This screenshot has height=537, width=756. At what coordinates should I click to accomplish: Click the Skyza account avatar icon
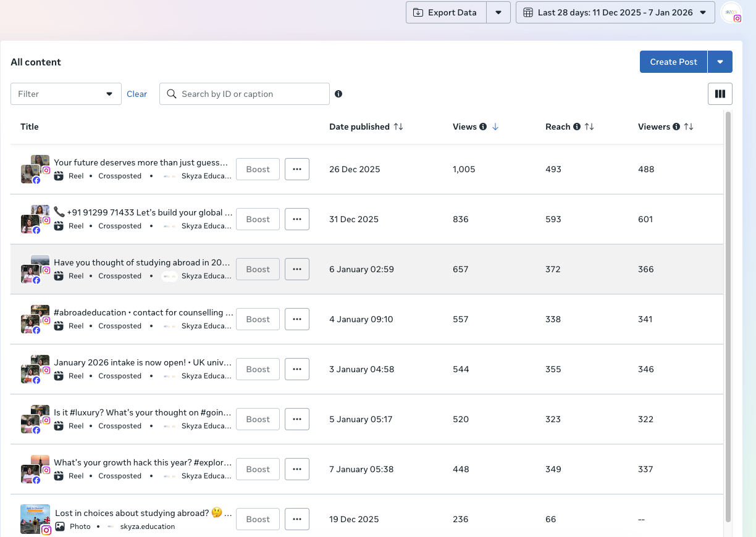[731, 12]
